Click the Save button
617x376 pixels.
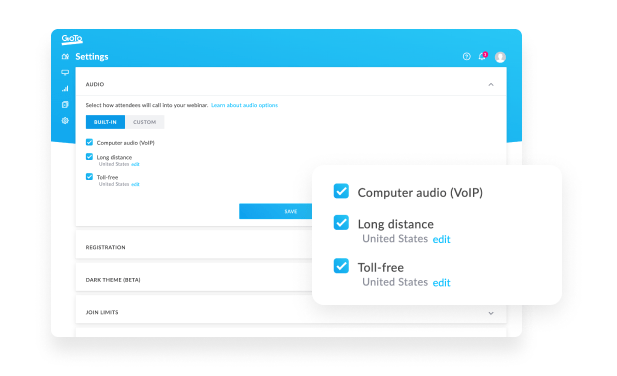pyautogui.click(x=275, y=211)
